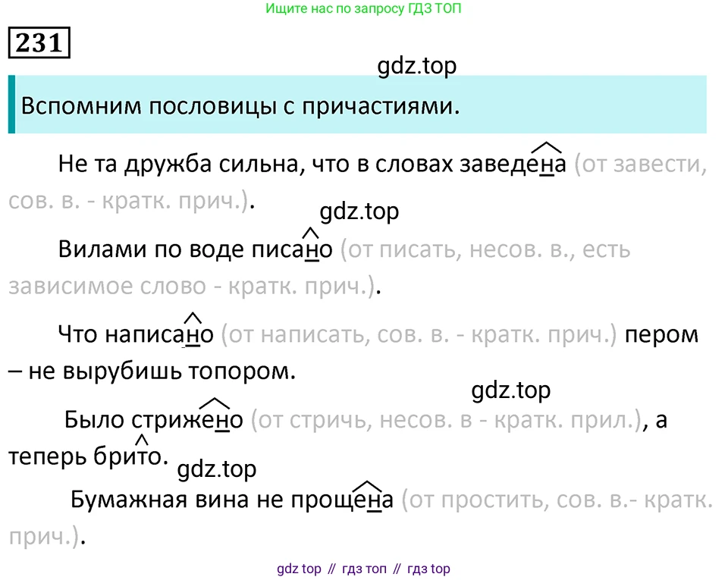Click the word "стрижено"
This screenshot has height=580, width=728.
[x=187, y=420]
